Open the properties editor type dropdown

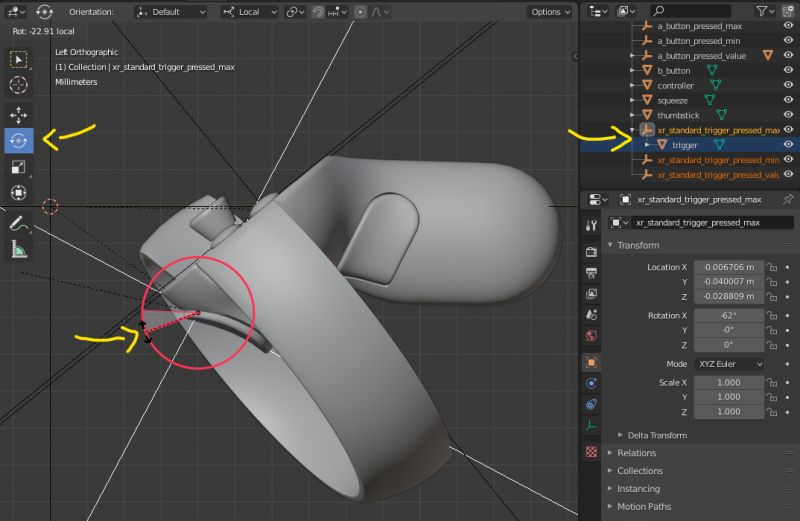pyautogui.click(x=597, y=200)
